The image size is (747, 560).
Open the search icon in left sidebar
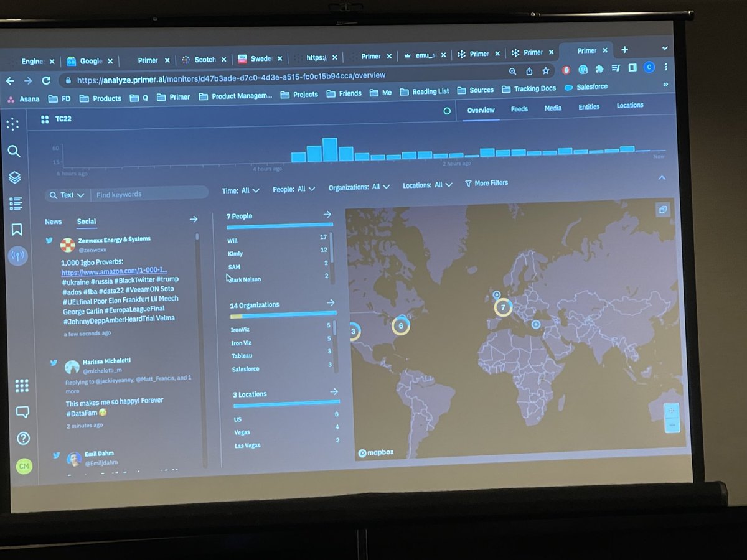pos(14,151)
